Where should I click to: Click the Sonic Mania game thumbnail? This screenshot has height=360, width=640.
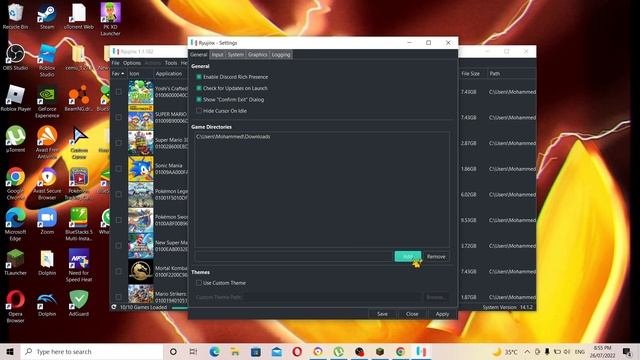141,169
